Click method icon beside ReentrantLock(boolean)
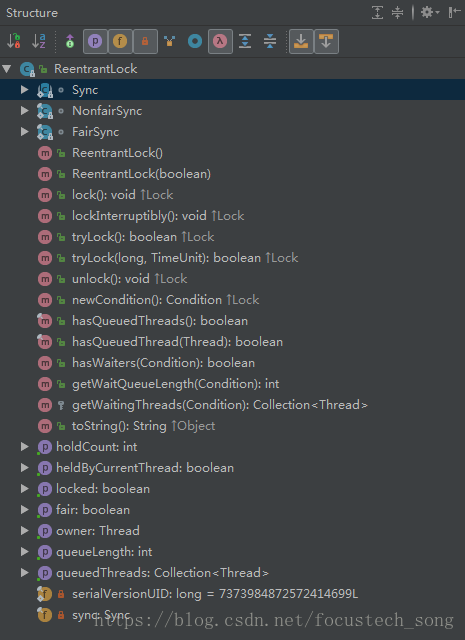 [45, 174]
